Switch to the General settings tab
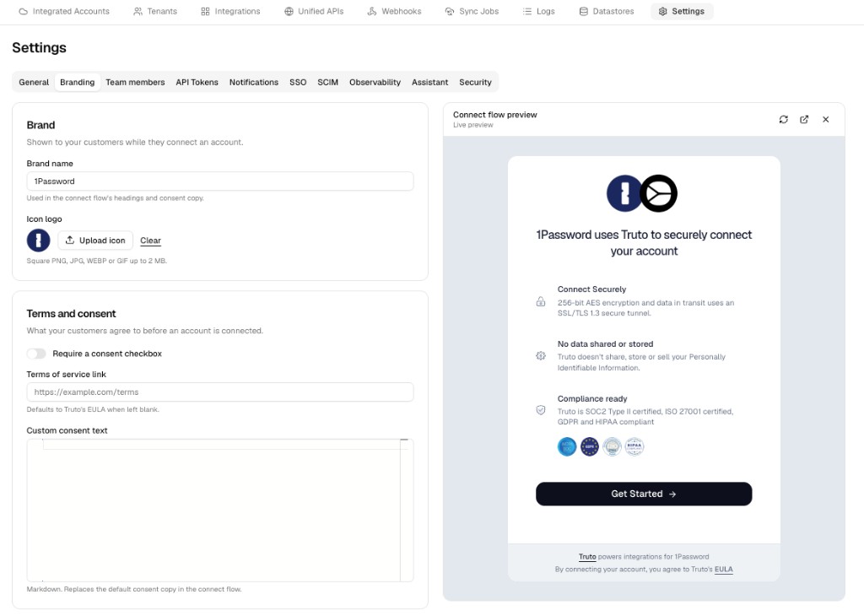The width and height of the screenshot is (864, 616). pos(34,82)
